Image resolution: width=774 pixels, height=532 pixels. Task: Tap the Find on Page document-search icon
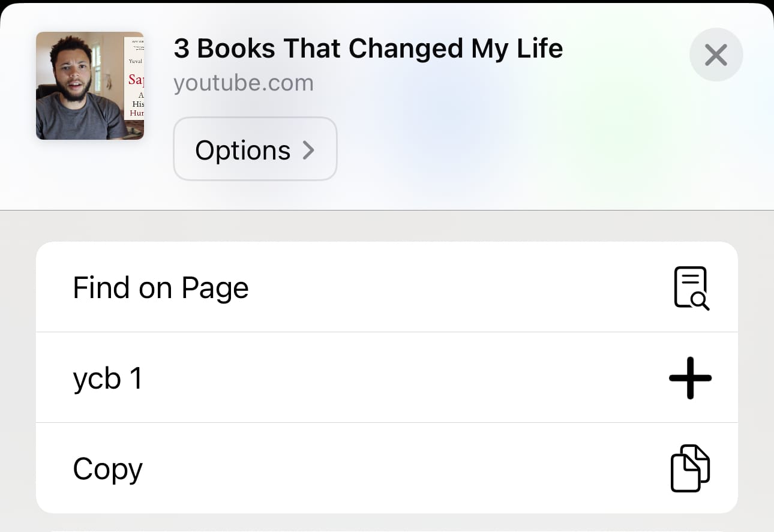(691, 288)
